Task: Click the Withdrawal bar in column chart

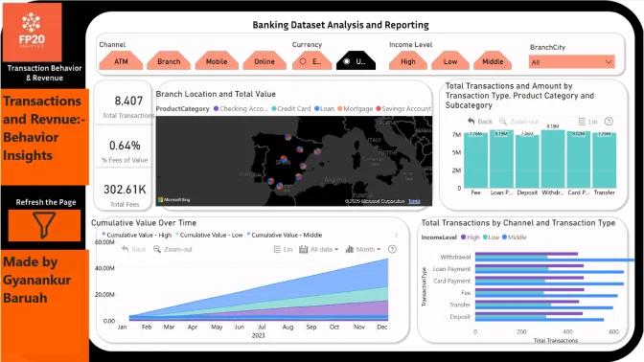Action: (x=553, y=159)
